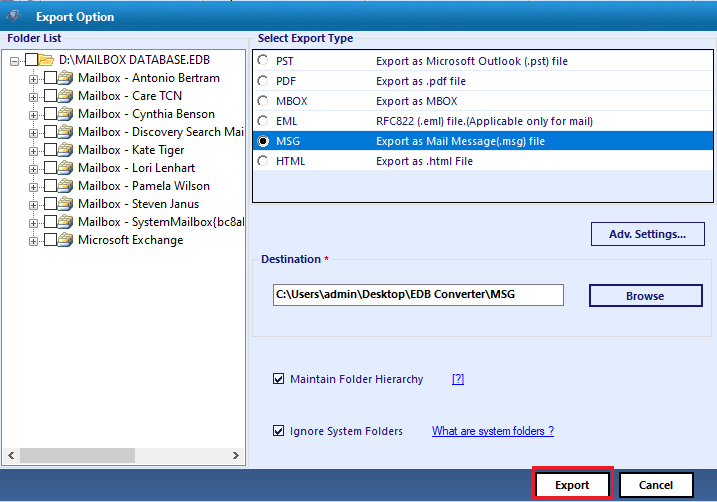Image resolution: width=717 pixels, height=502 pixels.
Task: Click the Destination path input field
Action: 418,295
